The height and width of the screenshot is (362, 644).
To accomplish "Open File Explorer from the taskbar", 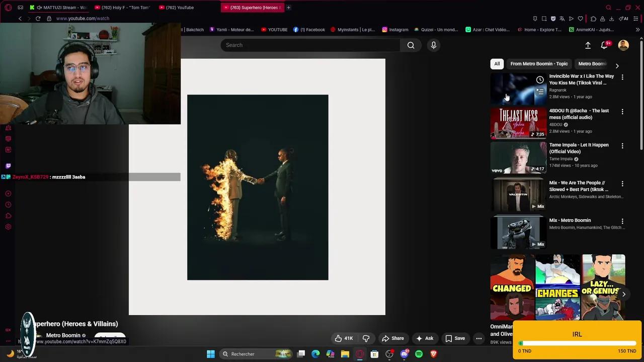I will point(345,354).
